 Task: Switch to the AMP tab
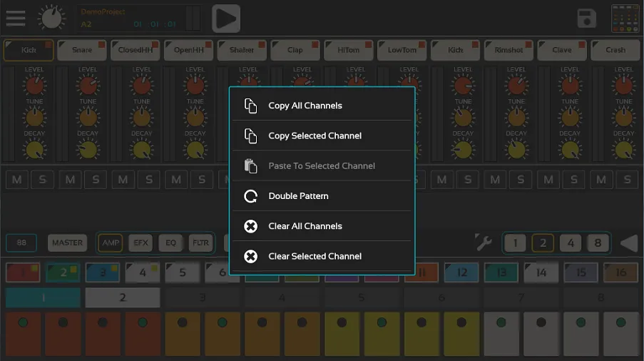click(111, 243)
